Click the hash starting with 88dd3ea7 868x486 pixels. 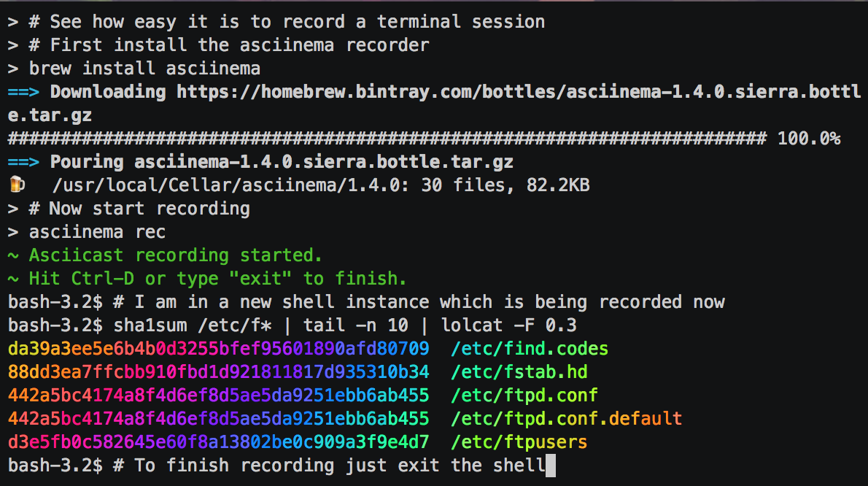click(218, 372)
